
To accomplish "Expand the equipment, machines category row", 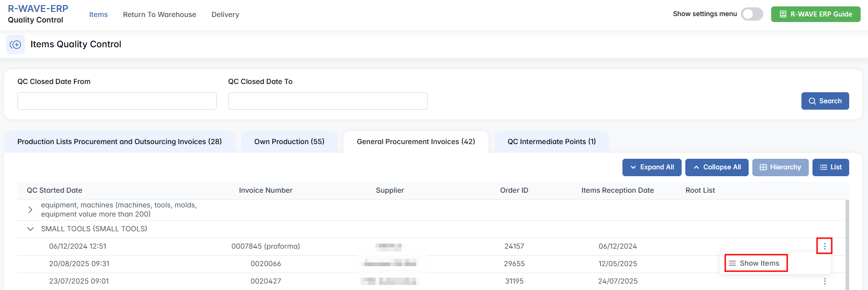I will 30,210.
